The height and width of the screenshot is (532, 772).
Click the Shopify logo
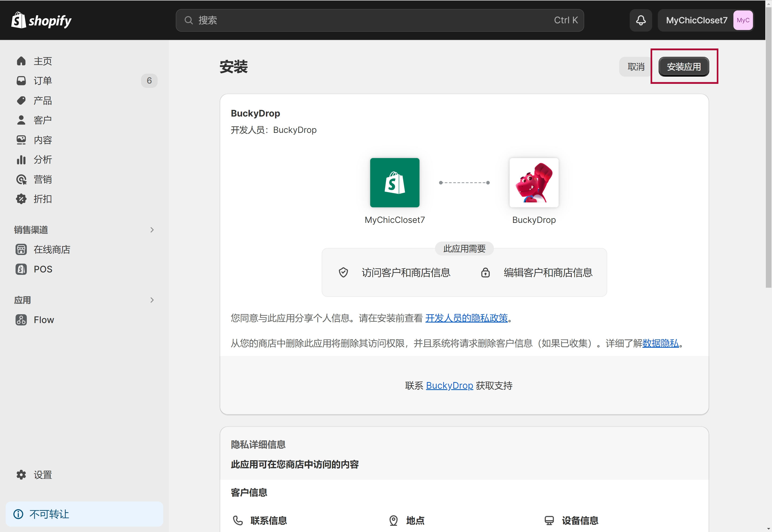coord(41,20)
